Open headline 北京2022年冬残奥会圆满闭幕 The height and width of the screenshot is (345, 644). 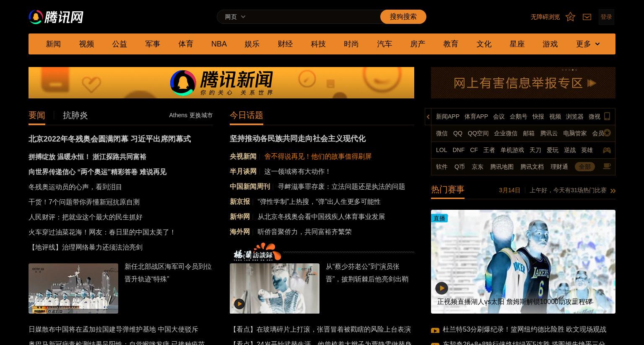pos(109,139)
